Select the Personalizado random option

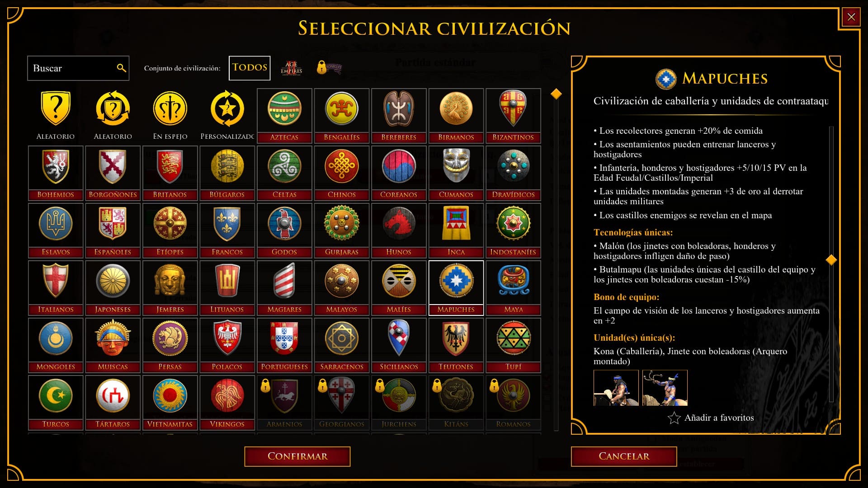[227, 116]
